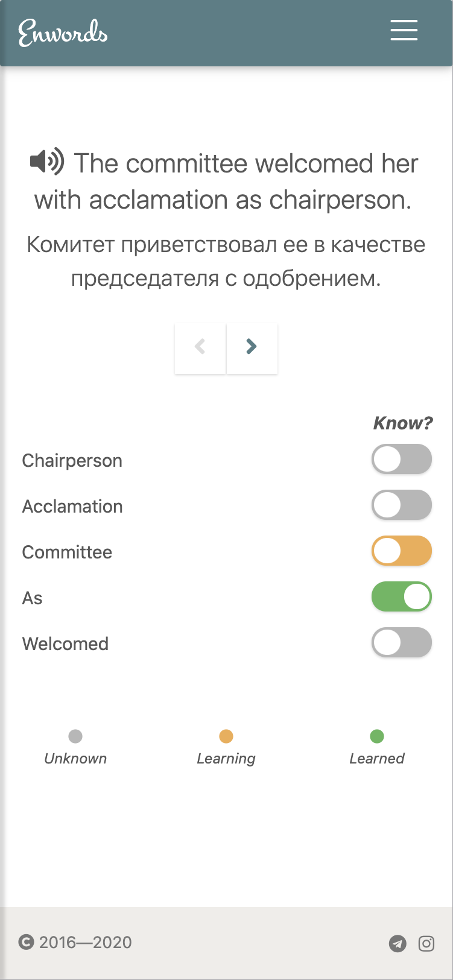Image resolution: width=453 pixels, height=980 pixels.
Task: Click the Enwords logo
Action: [x=63, y=33]
